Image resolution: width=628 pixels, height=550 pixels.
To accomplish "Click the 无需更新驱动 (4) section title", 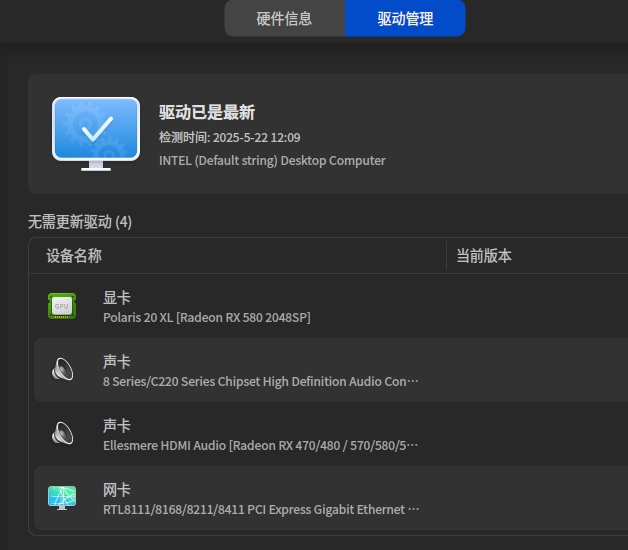I will (80, 222).
